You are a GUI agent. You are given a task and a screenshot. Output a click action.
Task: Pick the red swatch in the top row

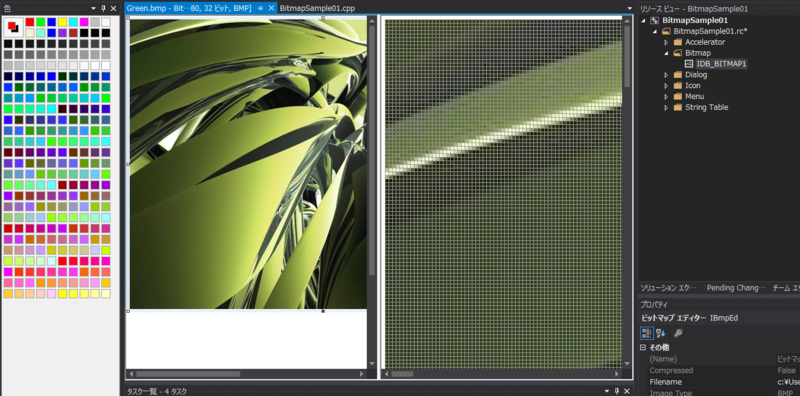click(30, 22)
